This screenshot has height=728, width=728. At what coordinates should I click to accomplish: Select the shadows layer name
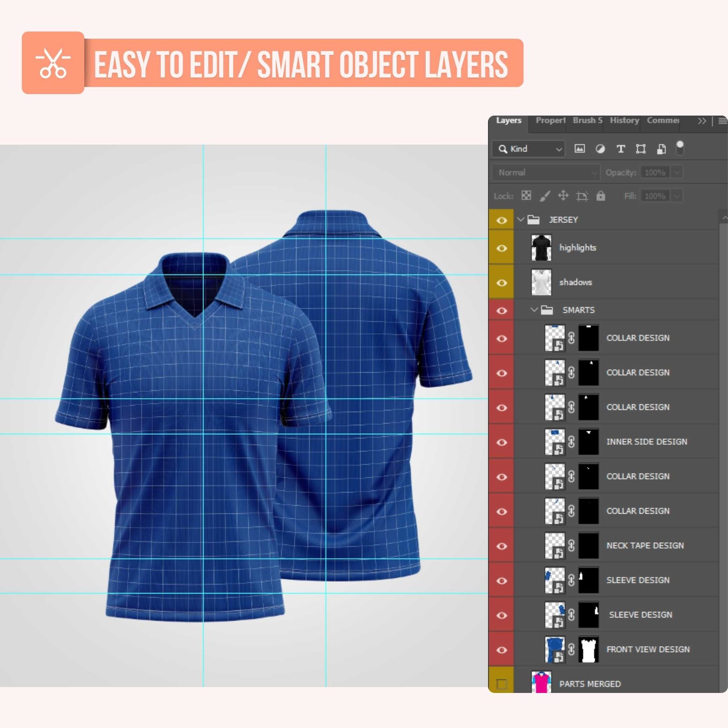pyautogui.click(x=576, y=282)
